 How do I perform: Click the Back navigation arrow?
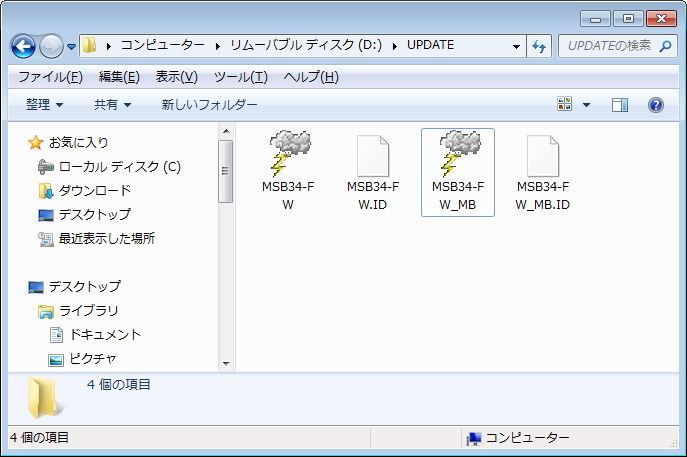(23, 46)
